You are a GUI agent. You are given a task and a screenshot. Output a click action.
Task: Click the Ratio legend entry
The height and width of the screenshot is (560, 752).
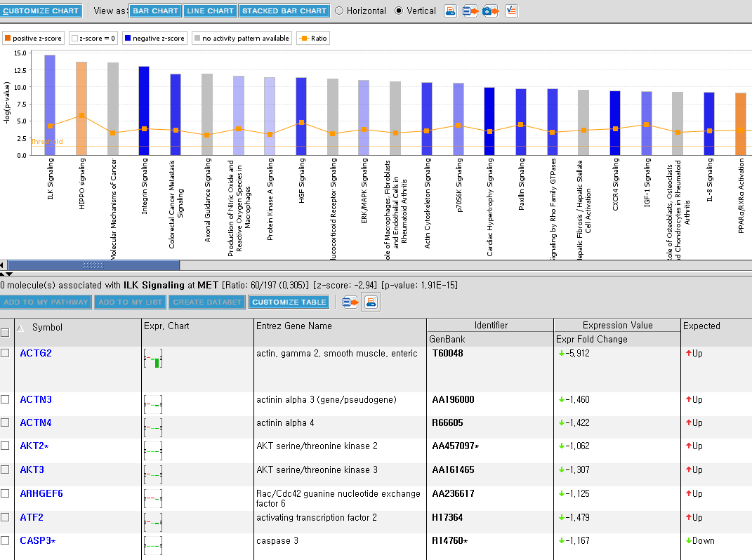(x=313, y=39)
